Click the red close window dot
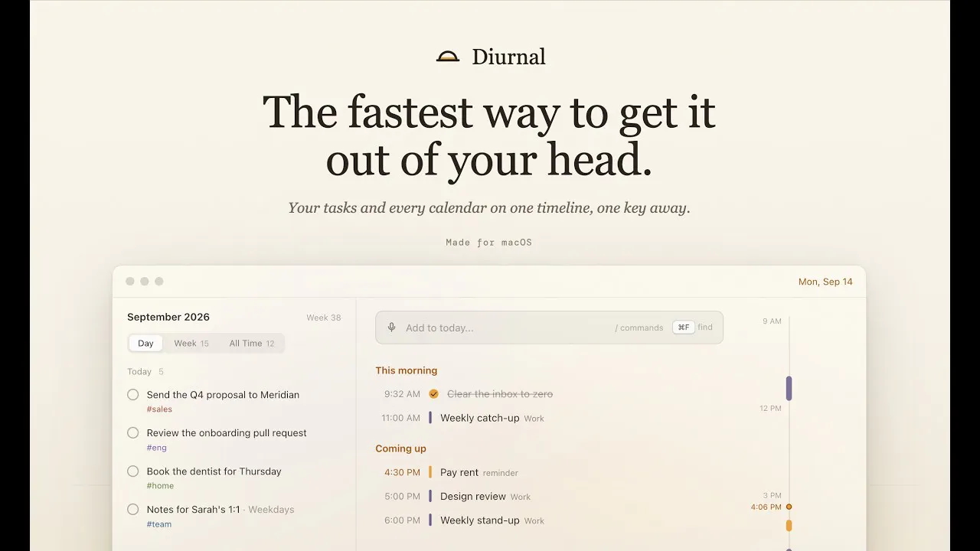The height and width of the screenshot is (551, 980). 130,282
